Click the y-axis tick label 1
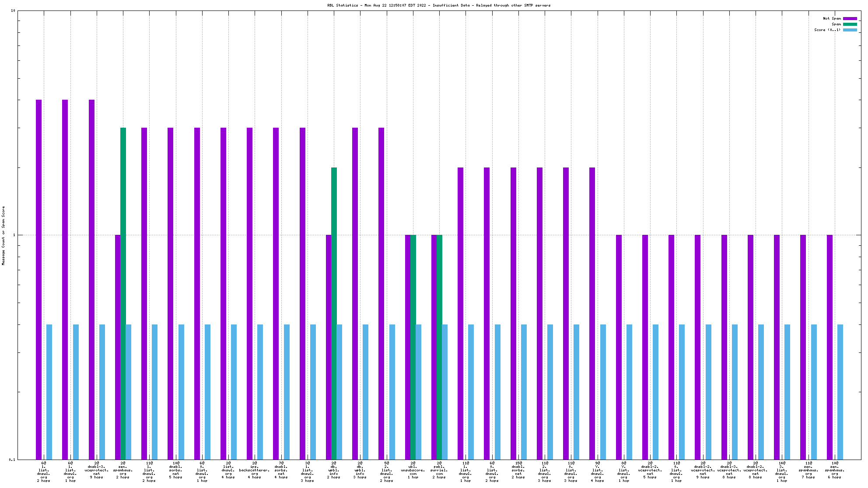This screenshot has width=868, height=488. click(x=14, y=235)
